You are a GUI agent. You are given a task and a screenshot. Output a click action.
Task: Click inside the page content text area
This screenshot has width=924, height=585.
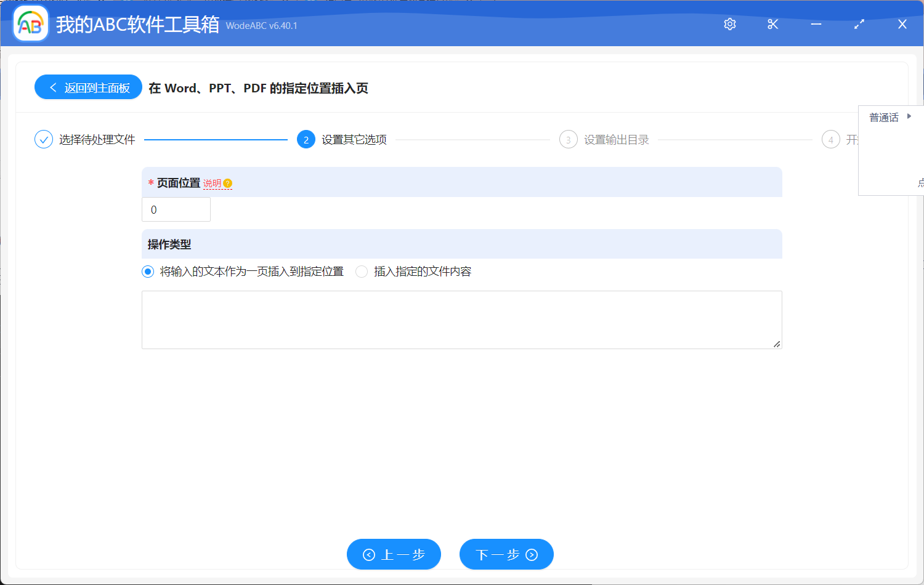click(461, 319)
